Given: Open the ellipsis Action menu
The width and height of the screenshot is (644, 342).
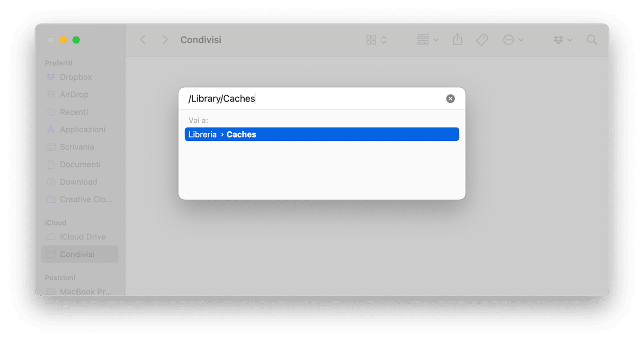Looking at the screenshot, I should pos(513,40).
